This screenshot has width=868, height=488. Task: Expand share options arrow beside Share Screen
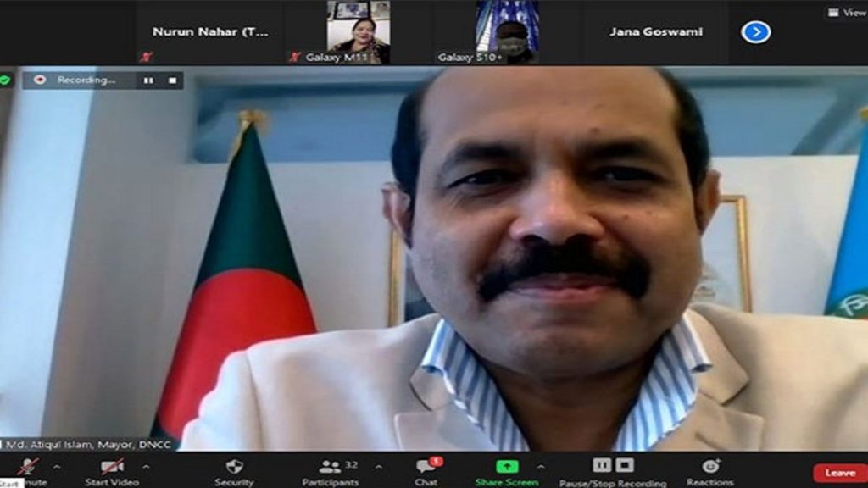(x=541, y=467)
